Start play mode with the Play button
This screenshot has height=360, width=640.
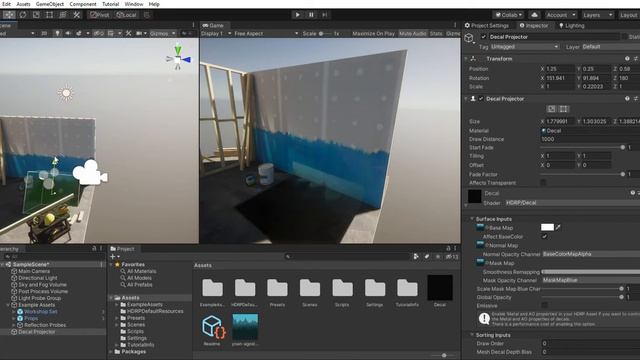pyautogui.click(x=298, y=15)
